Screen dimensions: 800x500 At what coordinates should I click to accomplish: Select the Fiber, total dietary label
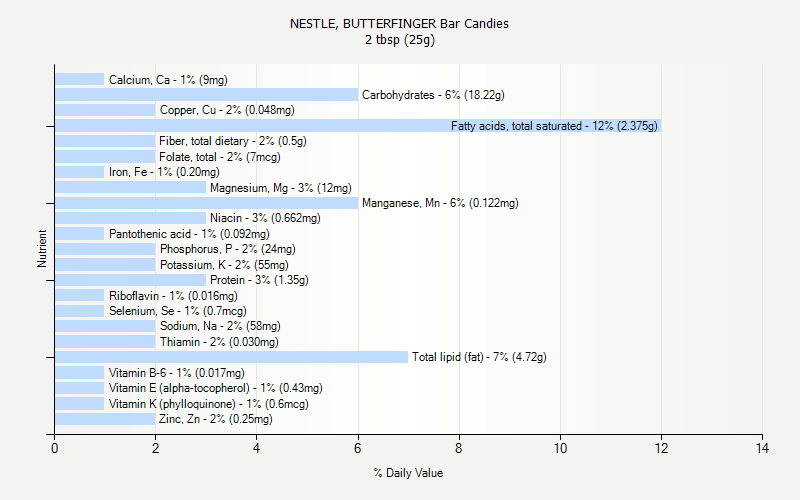click(233, 141)
